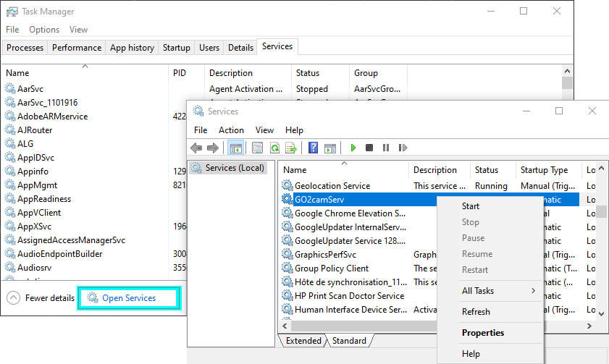This screenshot has height=364, width=609.
Task: Click the Export List toolbar icon
Action: pyautogui.click(x=290, y=148)
